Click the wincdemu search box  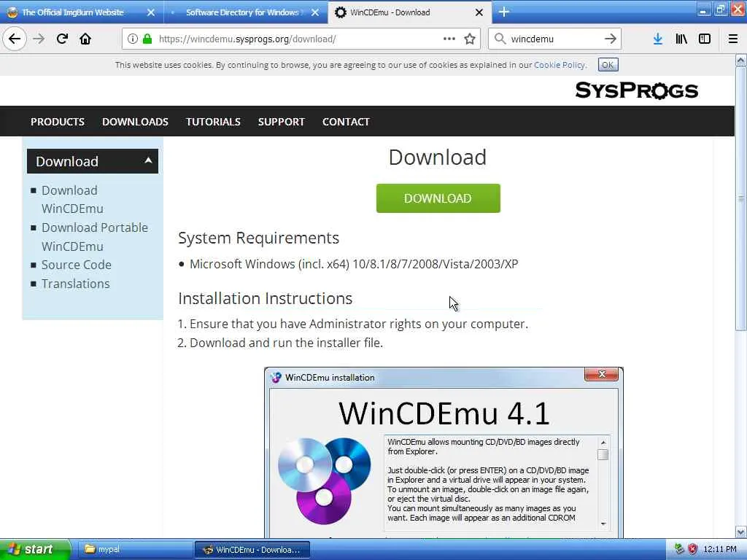pyautogui.click(x=555, y=39)
